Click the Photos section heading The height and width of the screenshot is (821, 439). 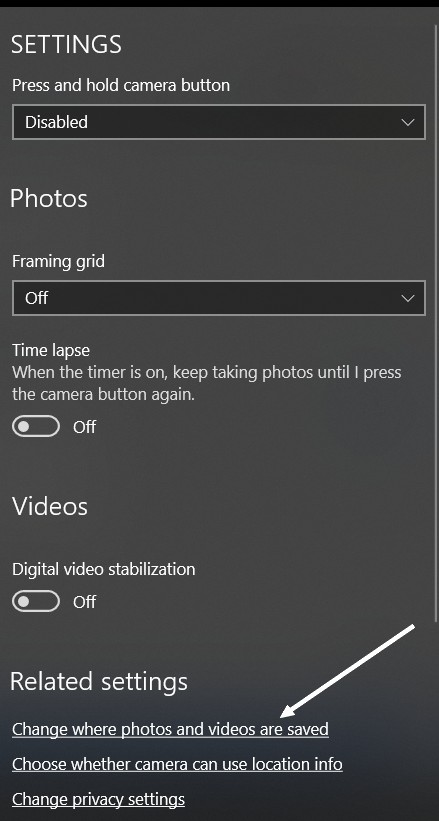(x=49, y=198)
